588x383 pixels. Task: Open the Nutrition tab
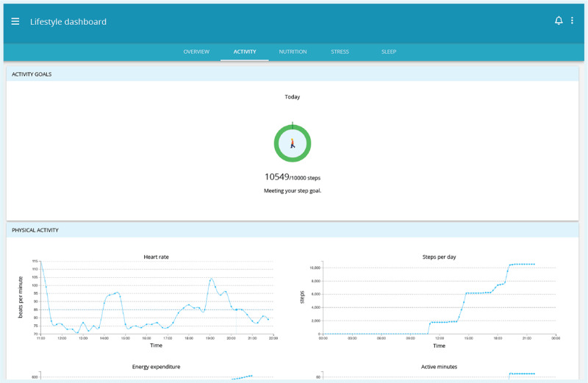[x=293, y=52]
